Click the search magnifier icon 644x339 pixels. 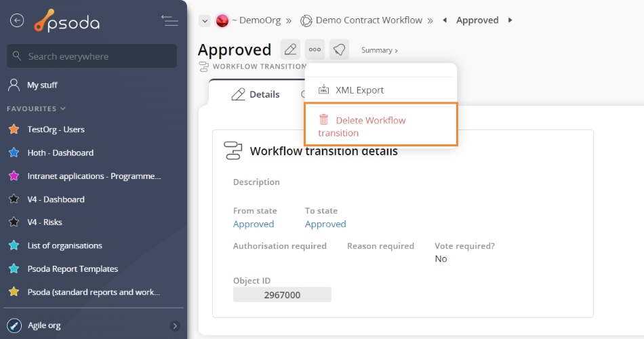pos(17,56)
